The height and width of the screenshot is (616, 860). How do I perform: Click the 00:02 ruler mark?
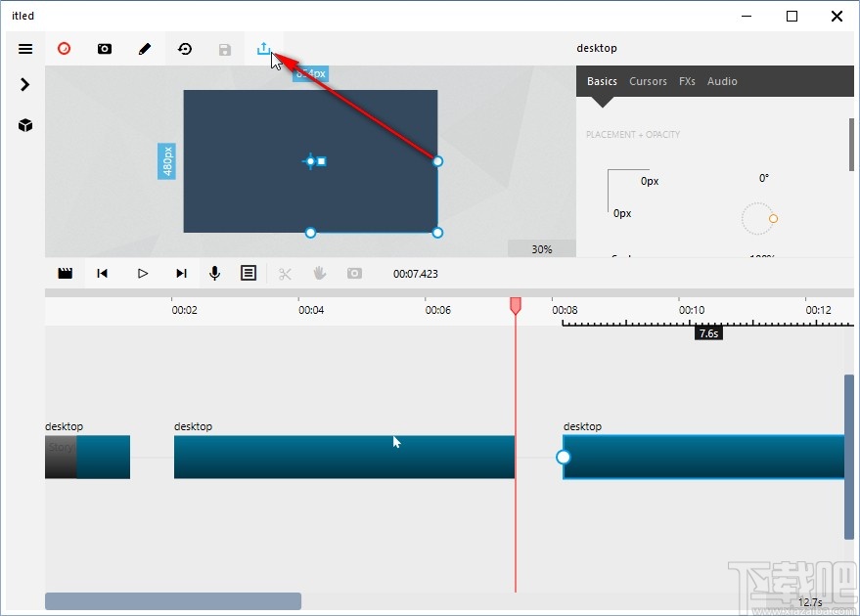click(184, 310)
